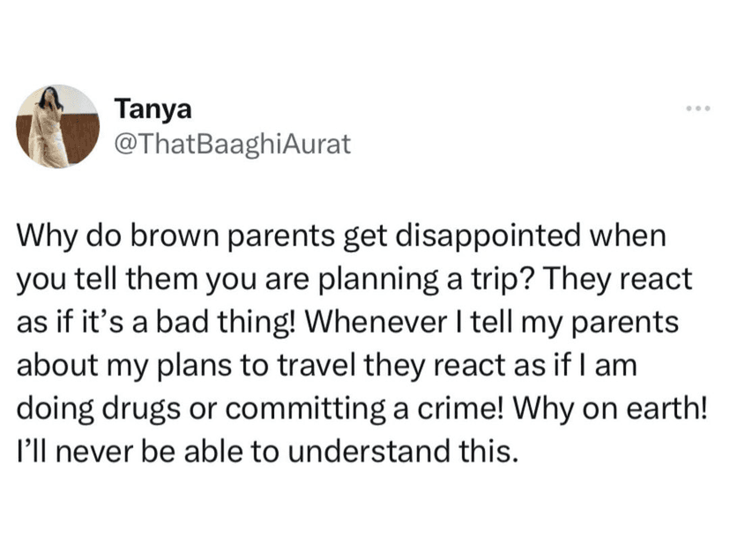
Task: Open the Tanya display name link
Action: pyautogui.click(x=153, y=109)
